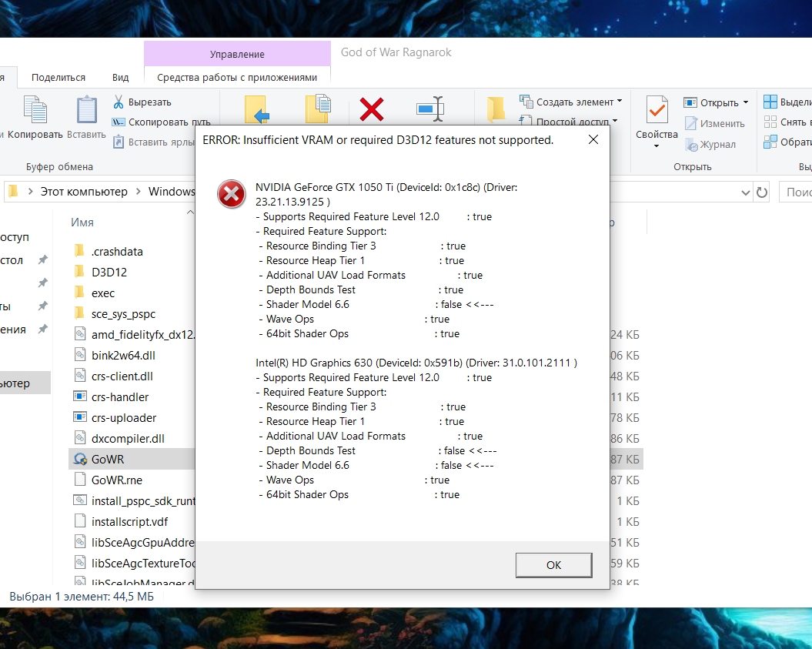The height and width of the screenshot is (649, 812).
Task: Click Этот компьютер in the breadcrumb path
Action: tap(84, 192)
